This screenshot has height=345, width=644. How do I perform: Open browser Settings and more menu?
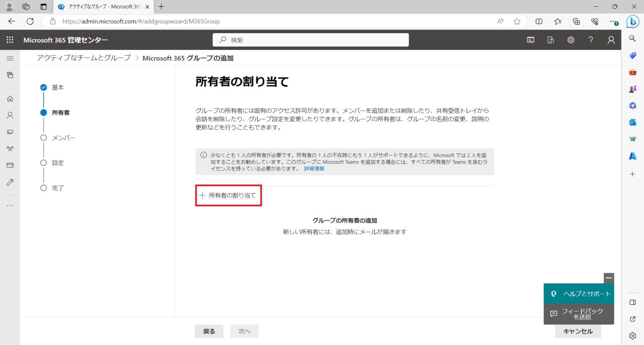[x=613, y=21]
